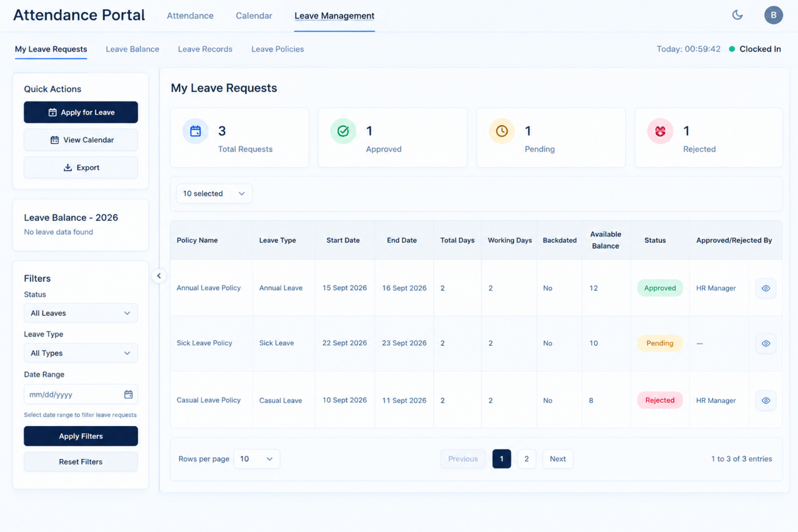Open the Leave Policies tab
Screen dimensions: 798x532
click(277, 49)
